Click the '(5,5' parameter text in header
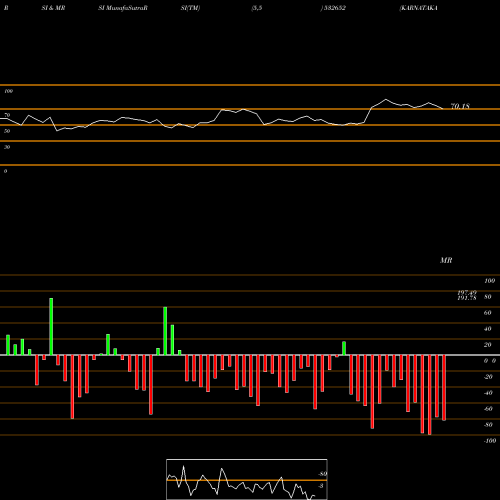500x500 pixels. point(257,8)
